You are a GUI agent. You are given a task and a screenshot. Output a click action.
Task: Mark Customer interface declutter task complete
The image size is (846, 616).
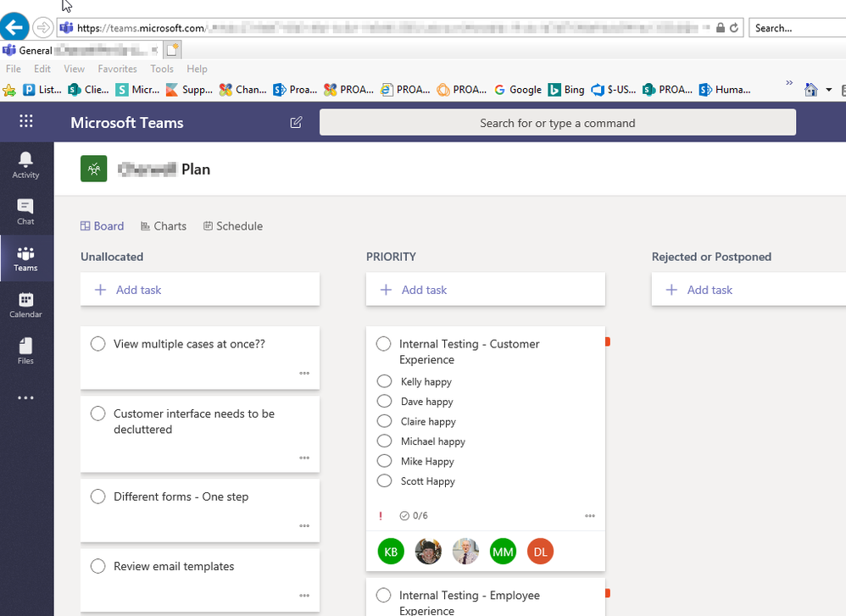pos(97,413)
